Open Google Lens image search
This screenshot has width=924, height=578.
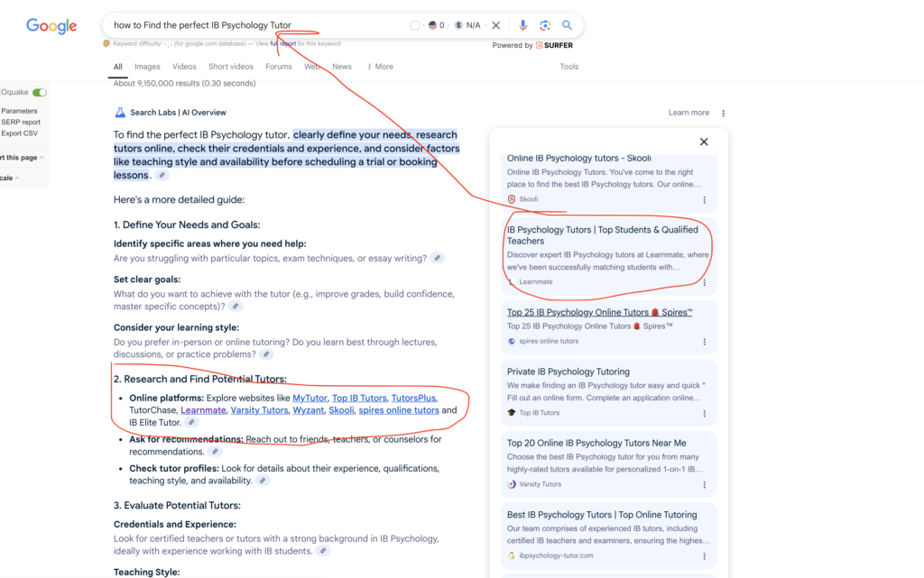coord(545,25)
